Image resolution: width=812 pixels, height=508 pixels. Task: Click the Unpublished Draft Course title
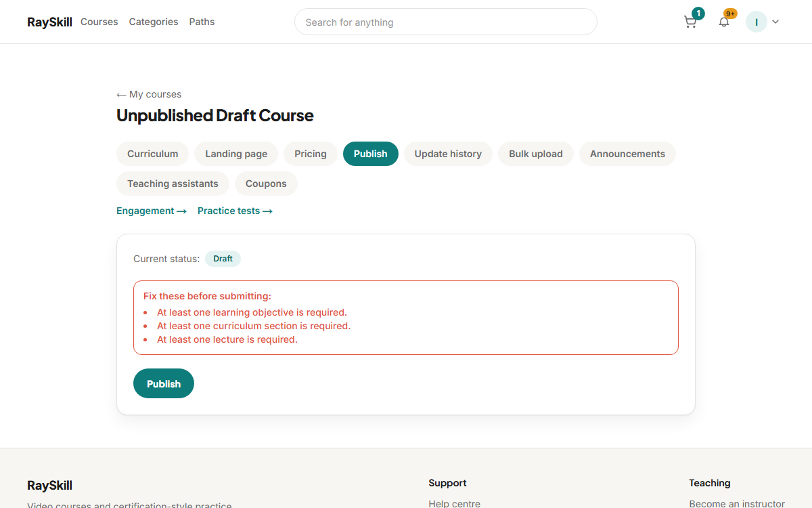tap(215, 115)
